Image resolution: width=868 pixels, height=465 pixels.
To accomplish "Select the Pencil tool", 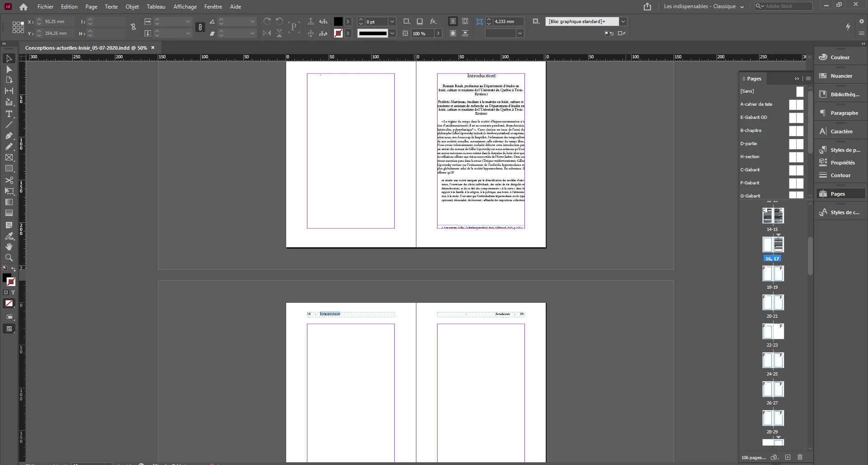I will point(9,146).
